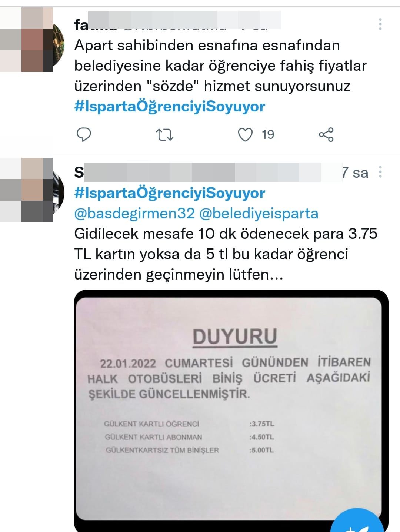The image size is (400, 532).
Task: Retweet the first tweet about Apart sahibinden
Action: (x=164, y=135)
